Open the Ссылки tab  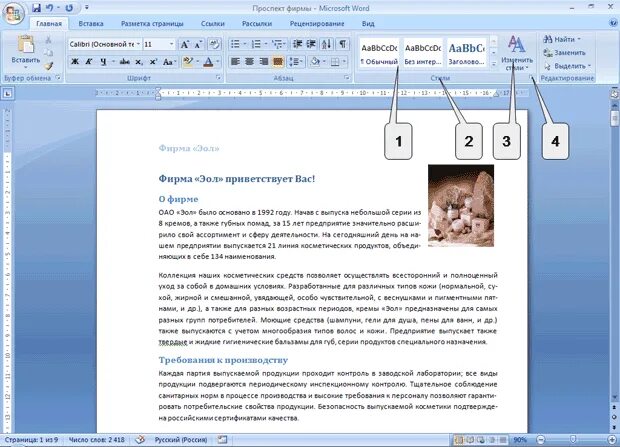point(212,24)
